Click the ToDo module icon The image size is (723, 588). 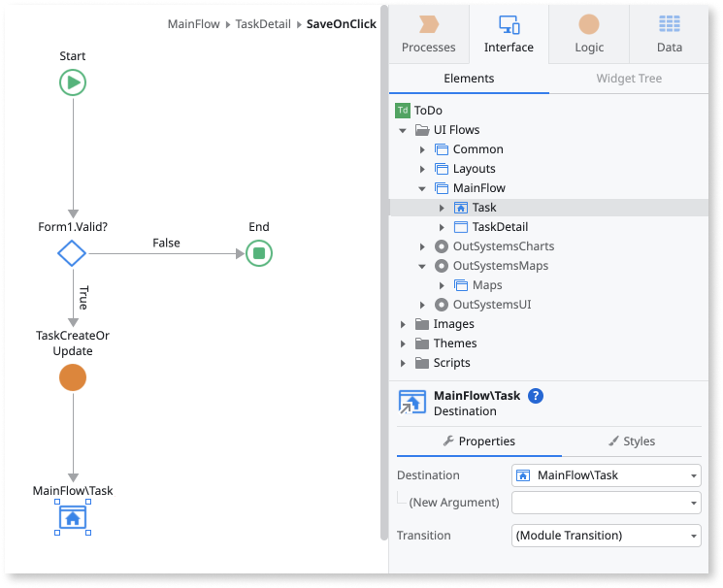[403, 111]
